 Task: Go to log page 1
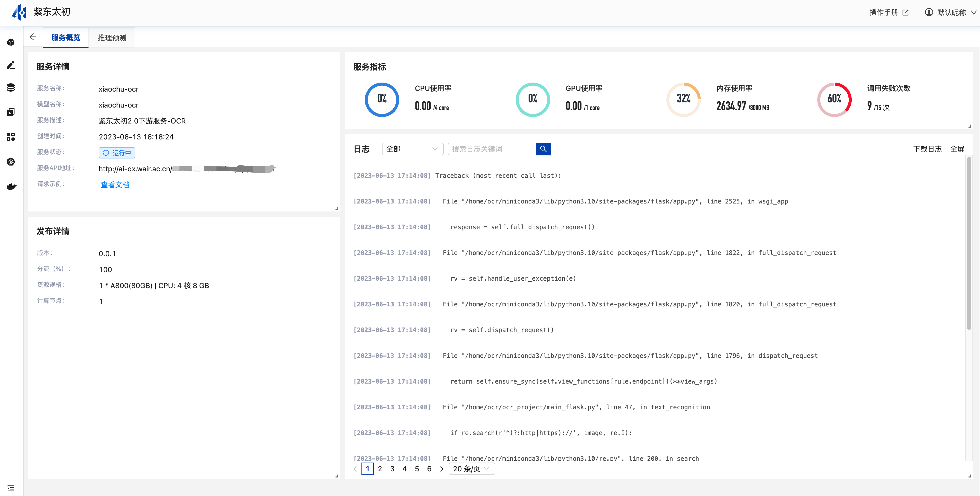tap(368, 468)
